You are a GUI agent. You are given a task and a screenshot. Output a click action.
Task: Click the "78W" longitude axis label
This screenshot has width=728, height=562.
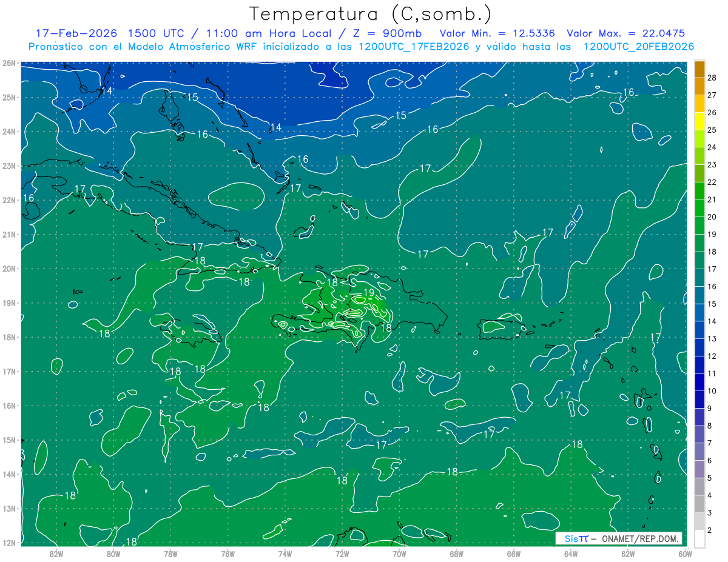click(170, 554)
